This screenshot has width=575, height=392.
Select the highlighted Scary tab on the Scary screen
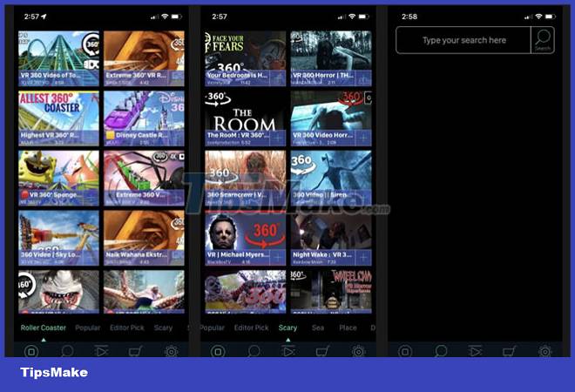[287, 328]
